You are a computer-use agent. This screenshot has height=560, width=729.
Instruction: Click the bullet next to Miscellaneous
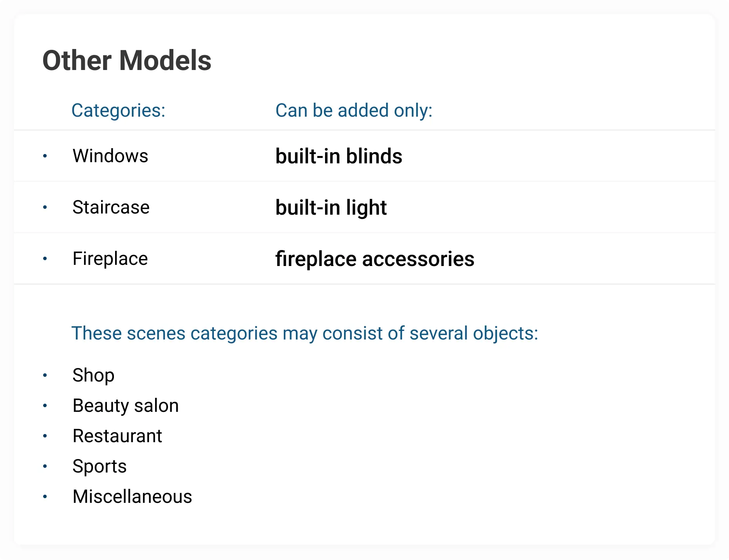(x=45, y=497)
